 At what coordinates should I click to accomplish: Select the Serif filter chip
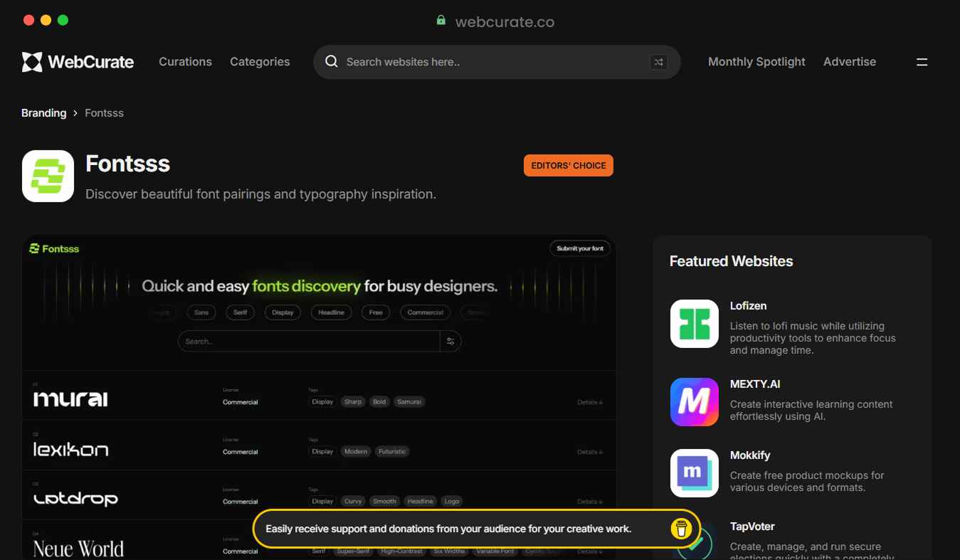pyautogui.click(x=241, y=312)
